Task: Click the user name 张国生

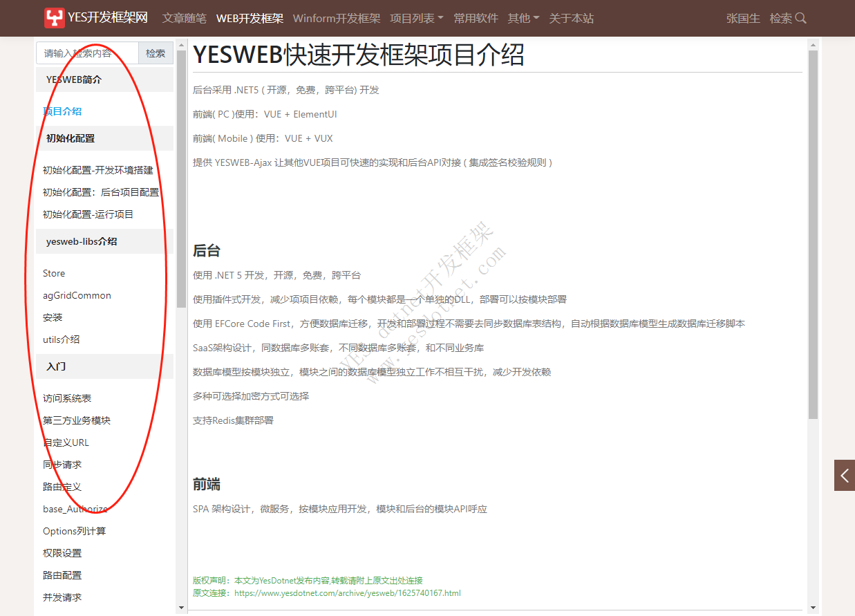Action: pyautogui.click(x=743, y=19)
